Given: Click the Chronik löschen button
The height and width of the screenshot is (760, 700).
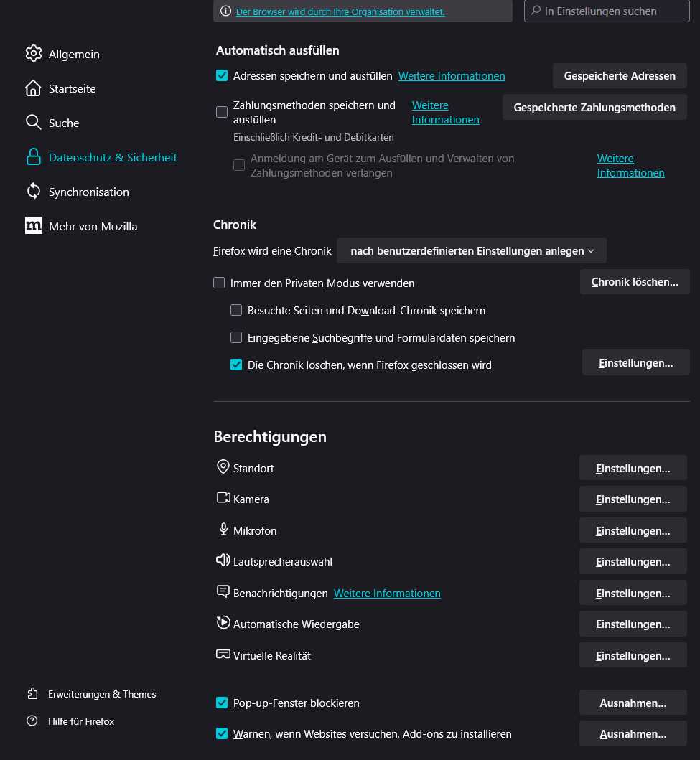Looking at the screenshot, I should (x=635, y=282).
